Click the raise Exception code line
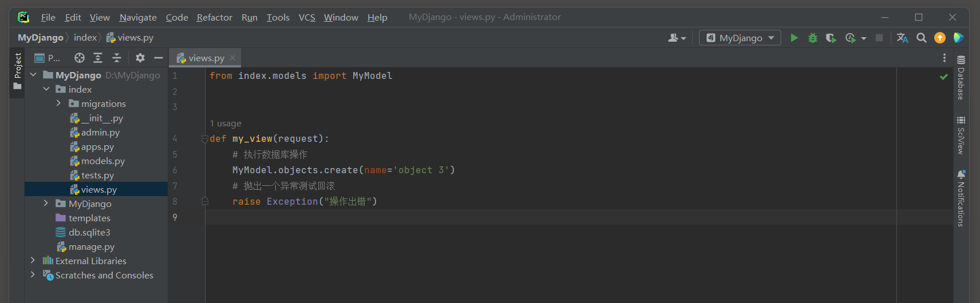Screen dimensions: 980x303 click(305, 201)
